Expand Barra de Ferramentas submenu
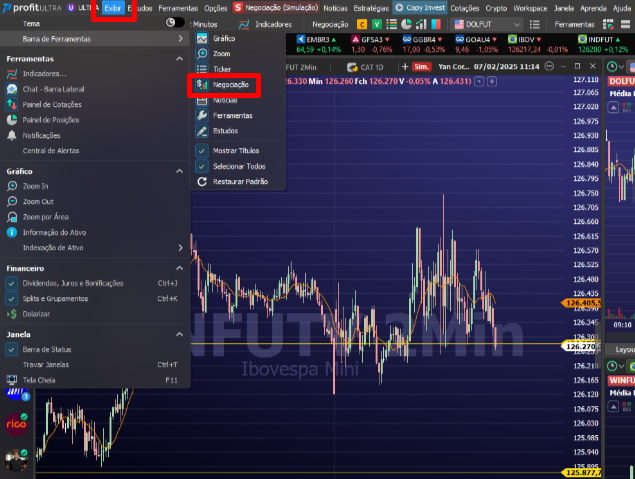Image resolution: width=635 pixels, height=479 pixels. (95, 39)
